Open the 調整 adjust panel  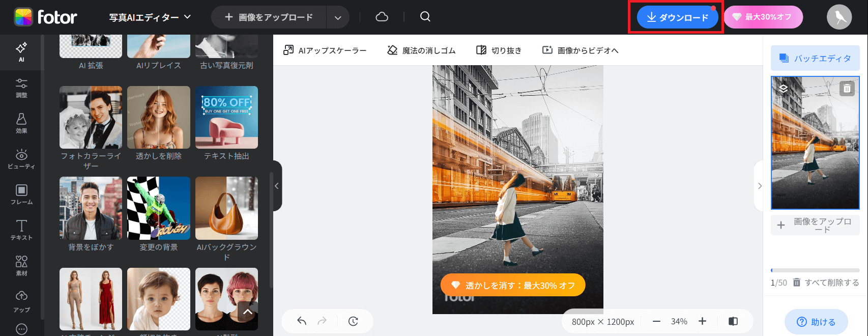(x=21, y=88)
